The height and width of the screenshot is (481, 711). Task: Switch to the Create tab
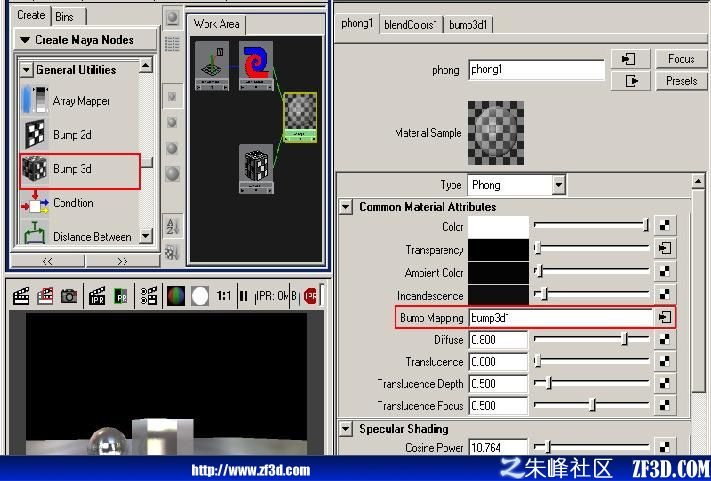[x=31, y=15]
